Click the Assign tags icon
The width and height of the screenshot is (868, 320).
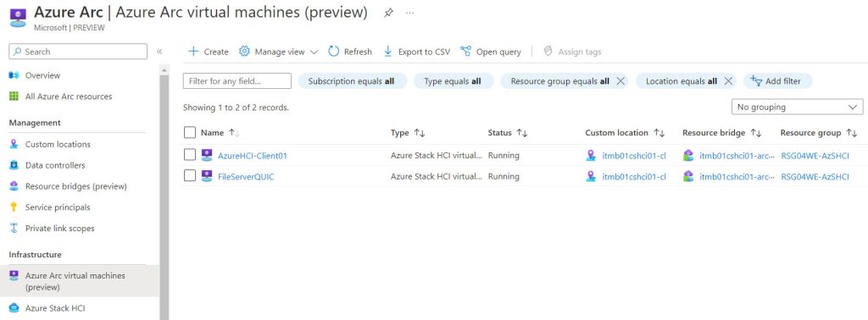coord(548,52)
